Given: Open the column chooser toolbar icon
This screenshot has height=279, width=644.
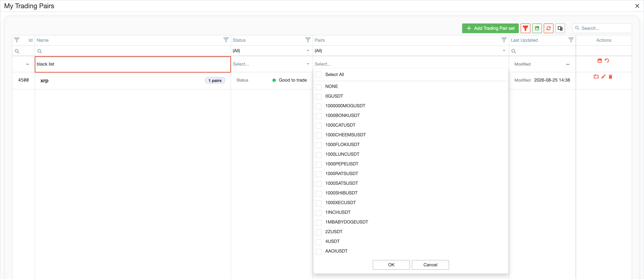Looking at the screenshot, I should (x=560, y=28).
